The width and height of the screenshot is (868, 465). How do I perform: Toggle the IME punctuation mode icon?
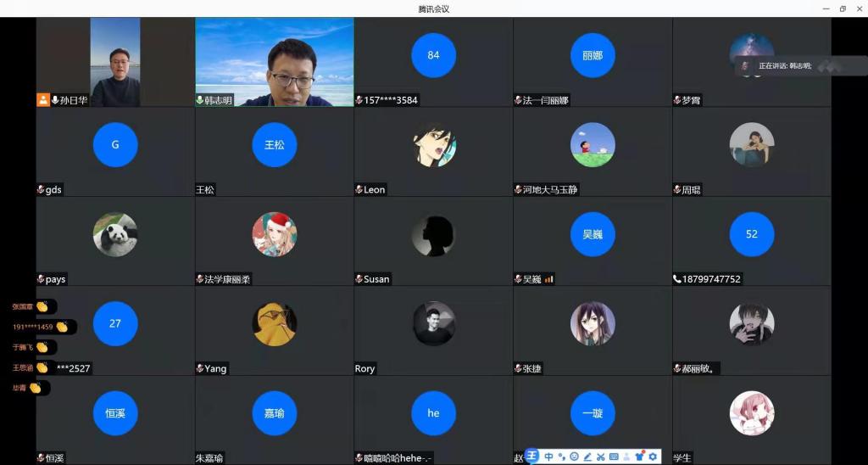coord(561,457)
